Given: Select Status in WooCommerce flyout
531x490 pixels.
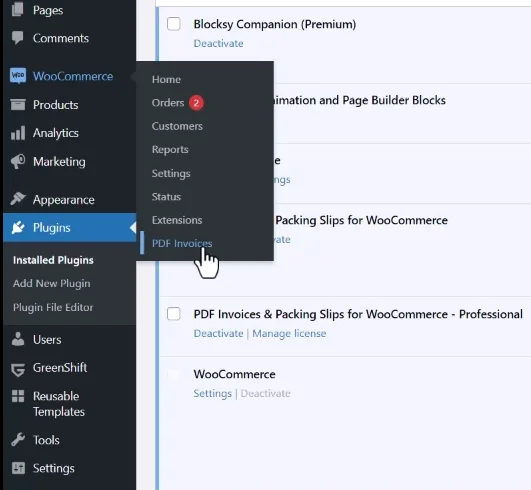Looking at the screenshot, I should tap(166, 196).
